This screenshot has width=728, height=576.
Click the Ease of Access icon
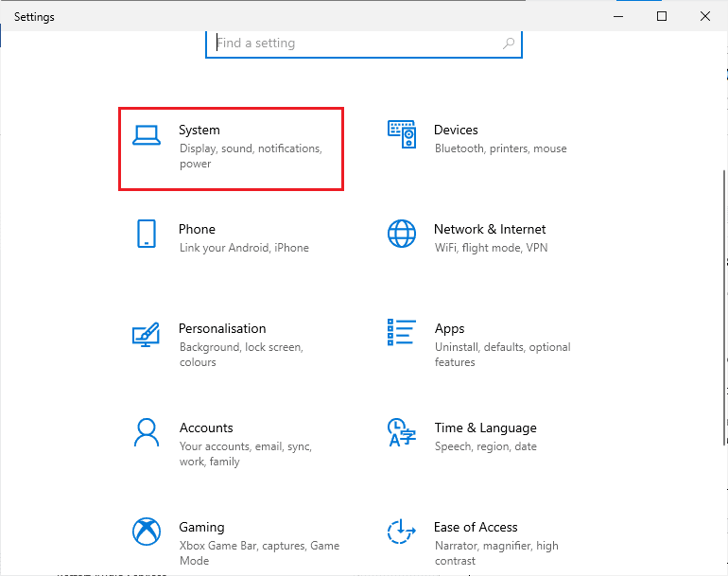(402, 532)
